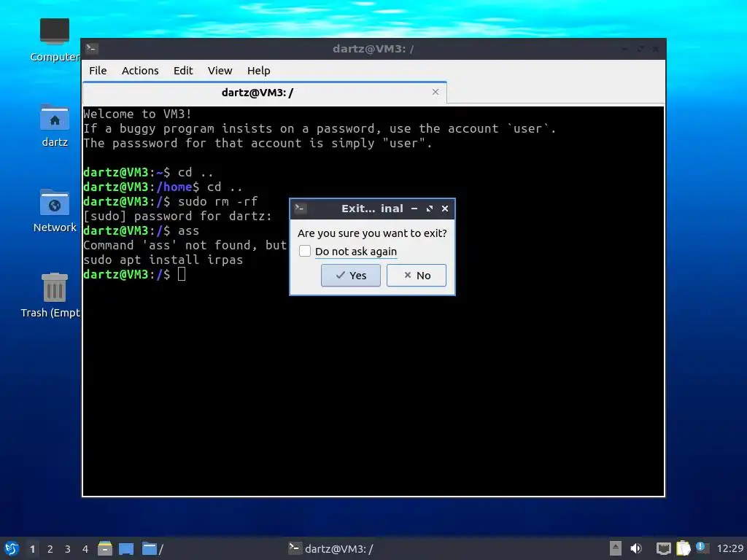The height and width of the screenshot is (560, 747).
Task: Click the show desktop icon in the taskbar
Action: [126, 549]
